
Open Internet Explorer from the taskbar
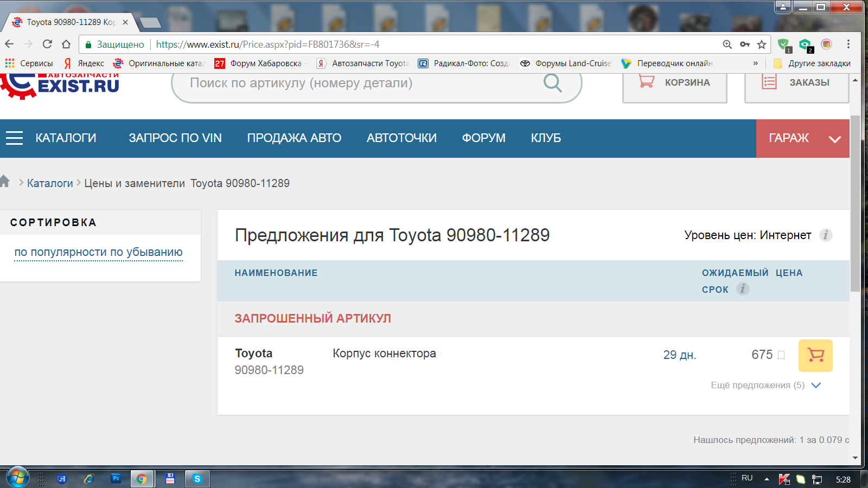tap(88, 479)
